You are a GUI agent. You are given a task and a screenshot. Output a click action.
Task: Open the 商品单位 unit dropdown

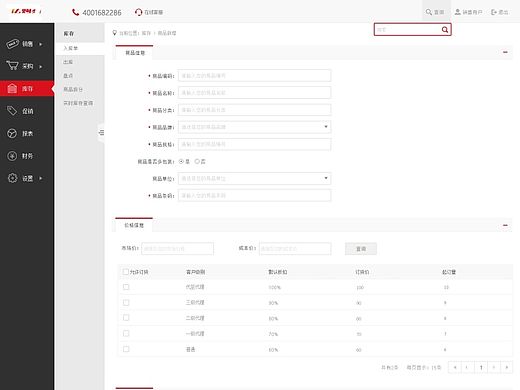255,178
